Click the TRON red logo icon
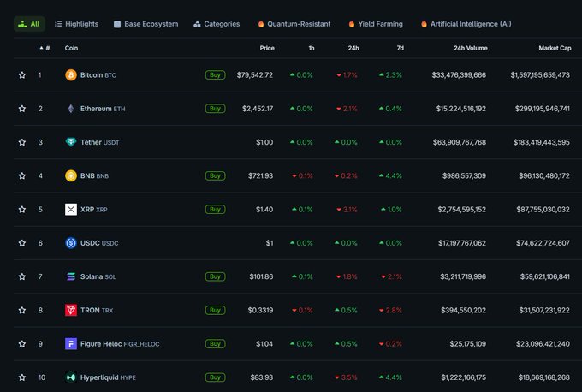 click(71, 311)
